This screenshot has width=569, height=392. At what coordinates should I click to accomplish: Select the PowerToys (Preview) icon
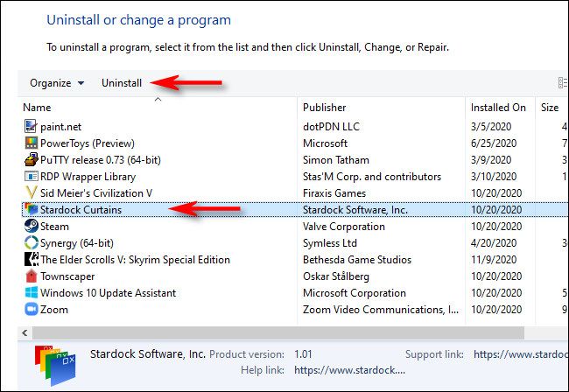[x=32, y=143]
